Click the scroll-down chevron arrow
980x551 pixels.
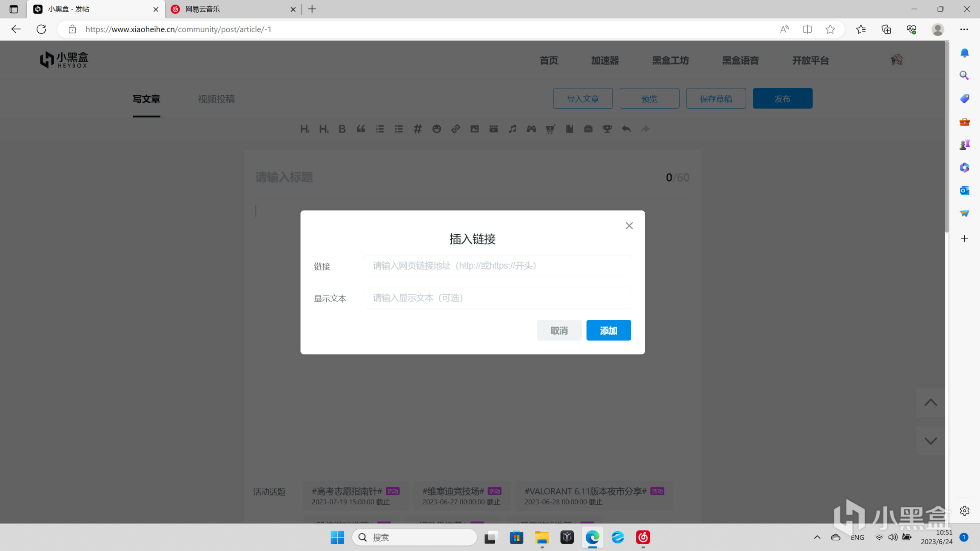tap(930, 441)
